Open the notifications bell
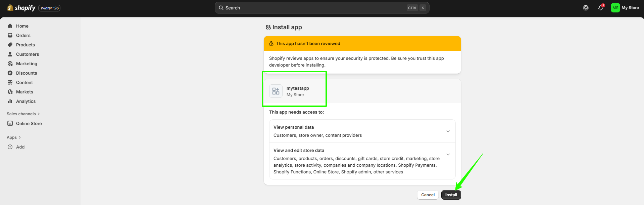Viewport: 644px width, 205px height. click(600, 8)
